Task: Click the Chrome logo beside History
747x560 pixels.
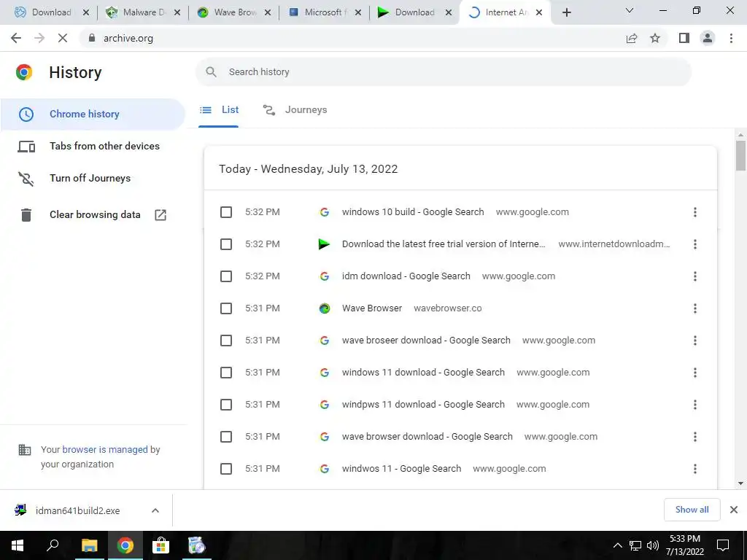Action: tap(24, 72)
